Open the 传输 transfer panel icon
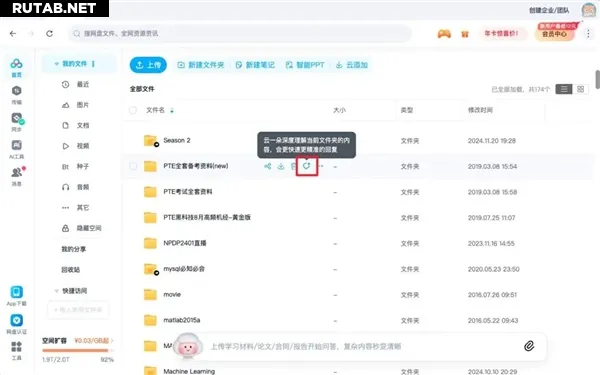Viewport: 600px width, 375px height. 16,91
